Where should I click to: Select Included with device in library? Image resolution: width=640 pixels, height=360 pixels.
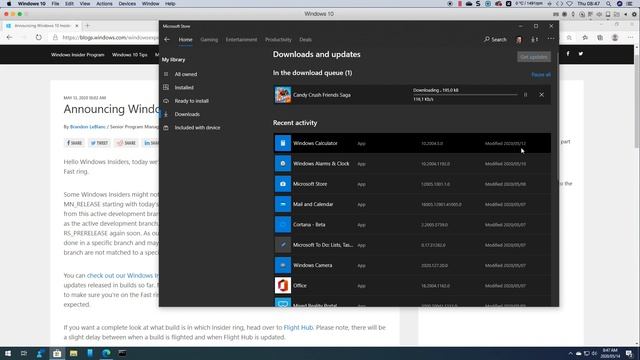[197, 128]
